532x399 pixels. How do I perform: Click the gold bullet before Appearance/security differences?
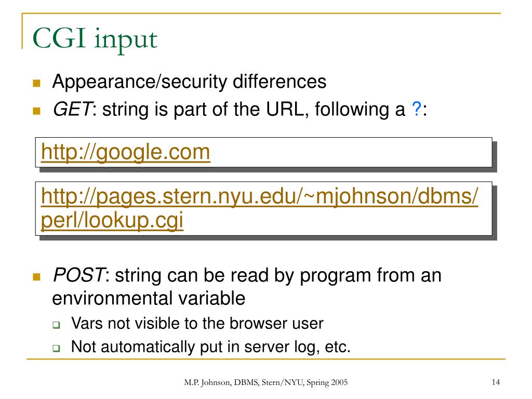[37, 83]
